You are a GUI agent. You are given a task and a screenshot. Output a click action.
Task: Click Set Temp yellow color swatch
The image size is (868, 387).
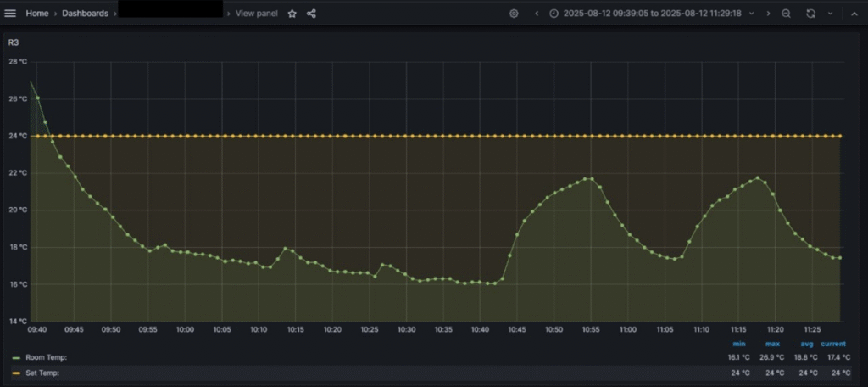(x=16, y=373)
